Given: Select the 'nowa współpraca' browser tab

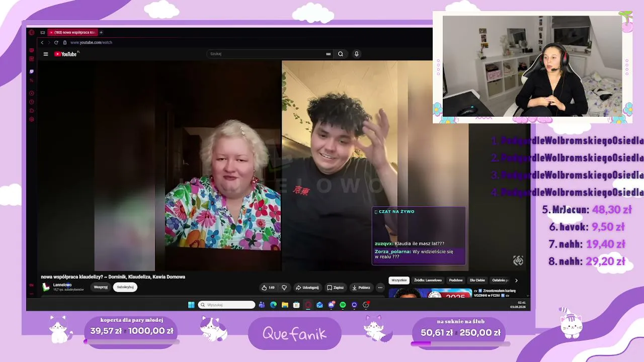Looking at the screenshot, I should coord(72,33).
